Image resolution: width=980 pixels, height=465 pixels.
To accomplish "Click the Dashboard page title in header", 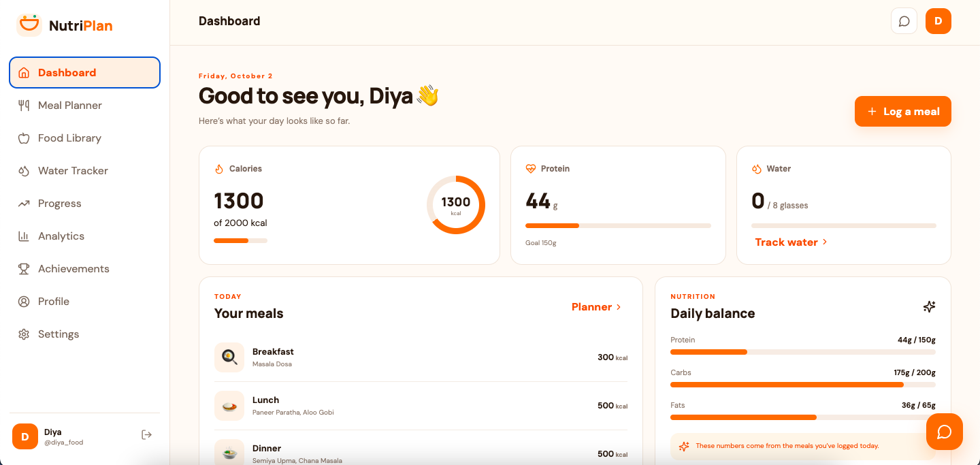I will click(x=229, y=21).
